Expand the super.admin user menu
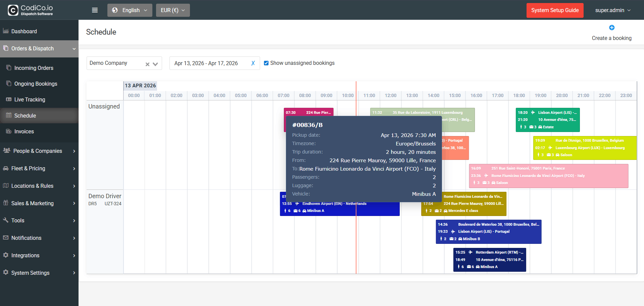This screenshot has height=306, width=644. point(613,10)
